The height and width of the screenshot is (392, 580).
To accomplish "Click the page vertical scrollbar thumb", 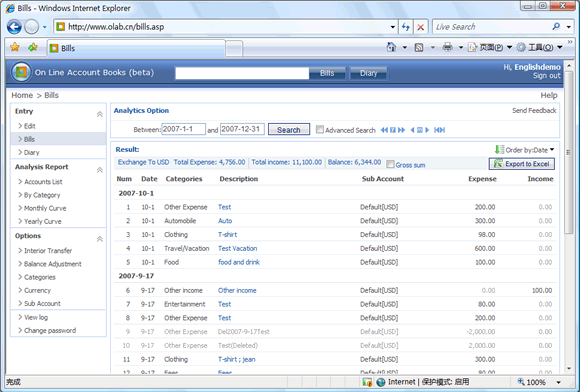I will point(569,152).
